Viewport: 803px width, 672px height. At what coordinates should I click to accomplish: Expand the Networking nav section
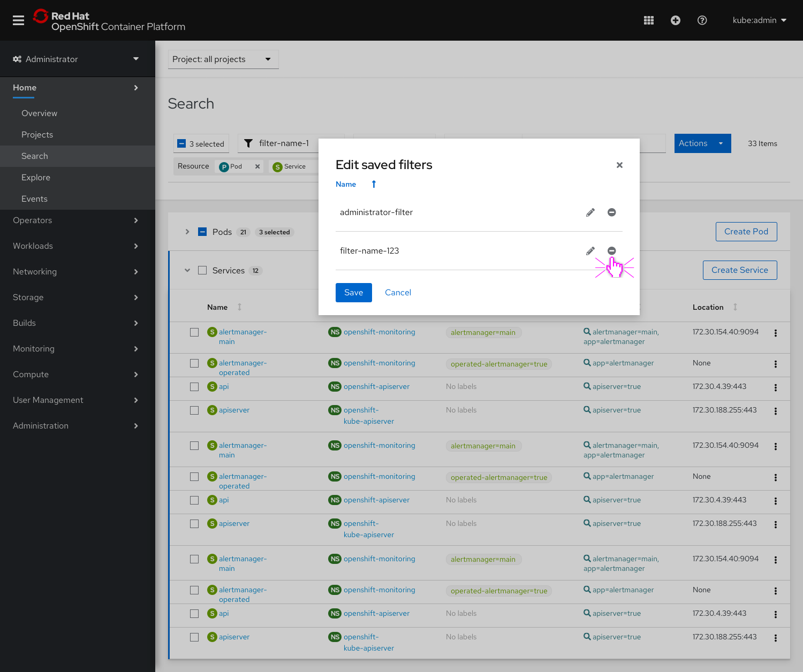(x=77, y=272)
